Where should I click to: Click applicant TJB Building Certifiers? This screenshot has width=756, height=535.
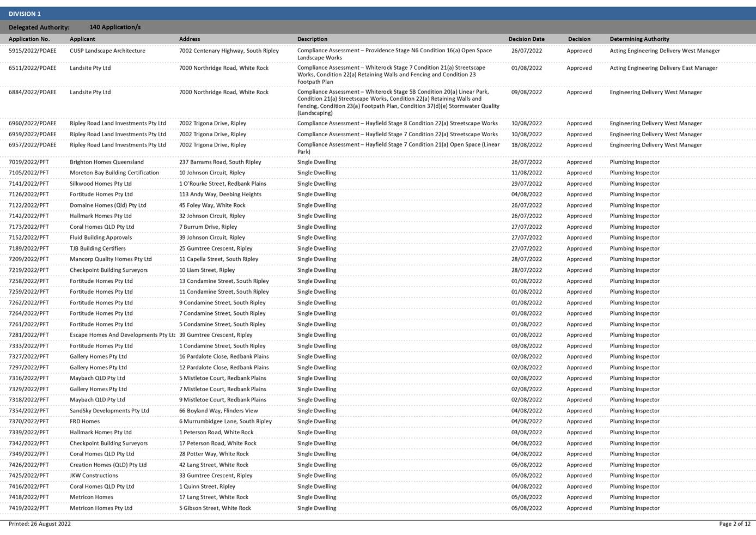click(97, 248)
